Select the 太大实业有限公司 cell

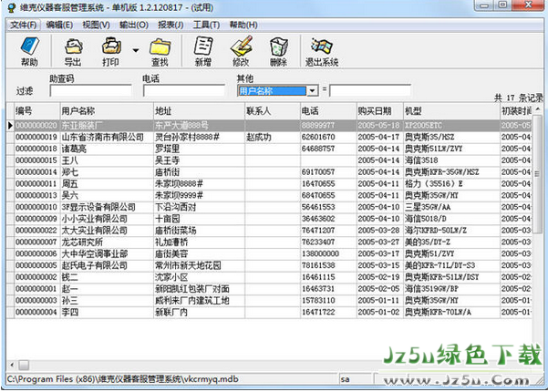coord(107,231)
